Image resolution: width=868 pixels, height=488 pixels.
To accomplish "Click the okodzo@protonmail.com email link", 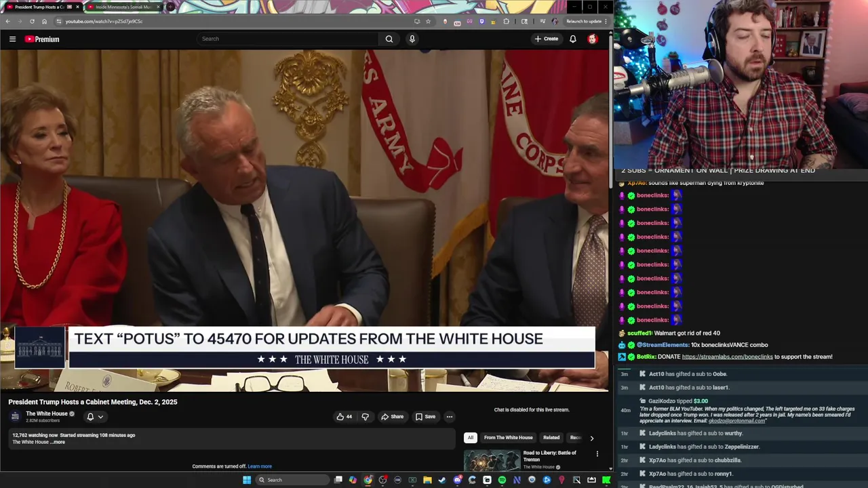I will point(736,421).
